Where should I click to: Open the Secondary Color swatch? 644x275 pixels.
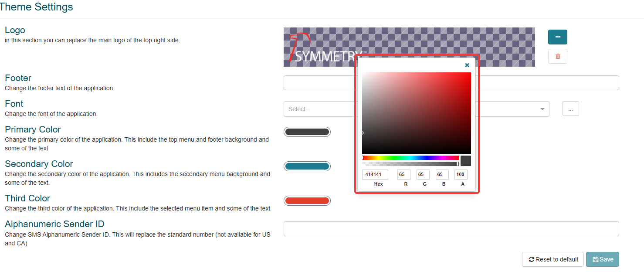[307, 166]
